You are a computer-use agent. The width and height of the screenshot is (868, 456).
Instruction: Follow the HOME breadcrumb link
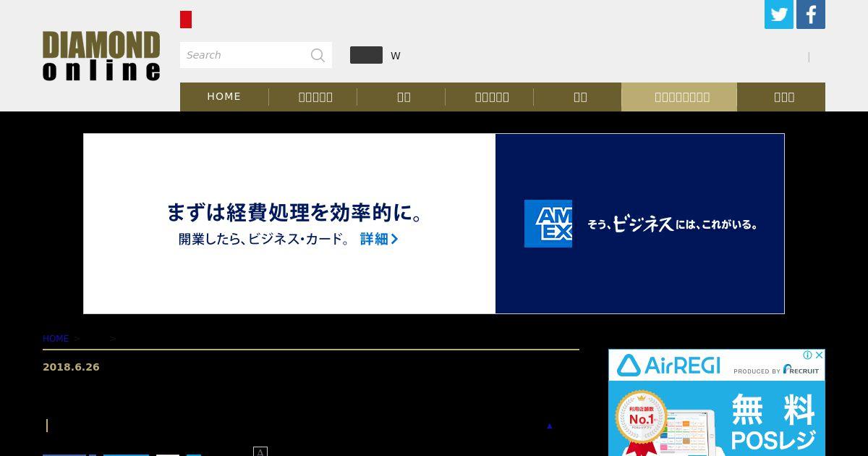pyautogui.click(x=56, y=339)
